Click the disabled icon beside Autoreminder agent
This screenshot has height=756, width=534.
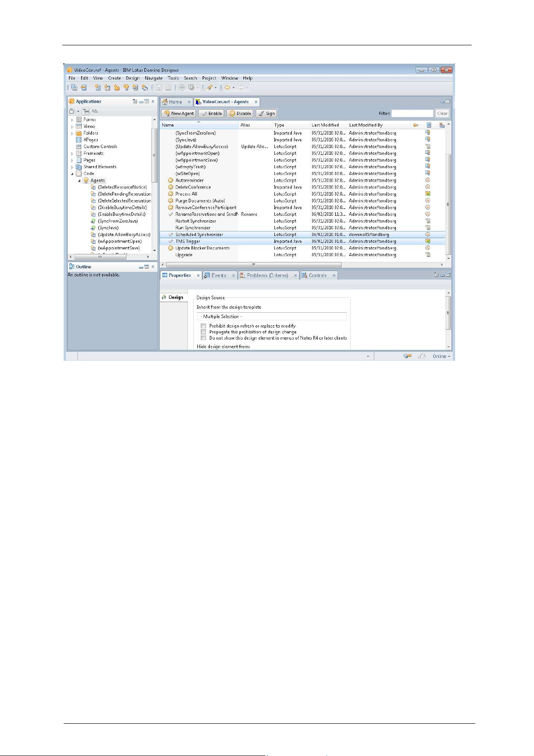[170, 180]
